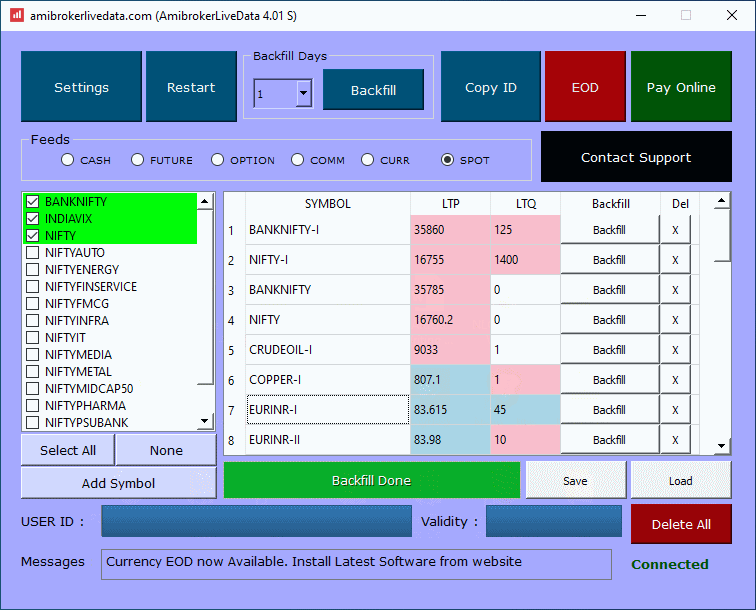This screenshot has width=756, height=610.
Task: Click Backfill for EURINR-I row
Action: pos(609,409)
